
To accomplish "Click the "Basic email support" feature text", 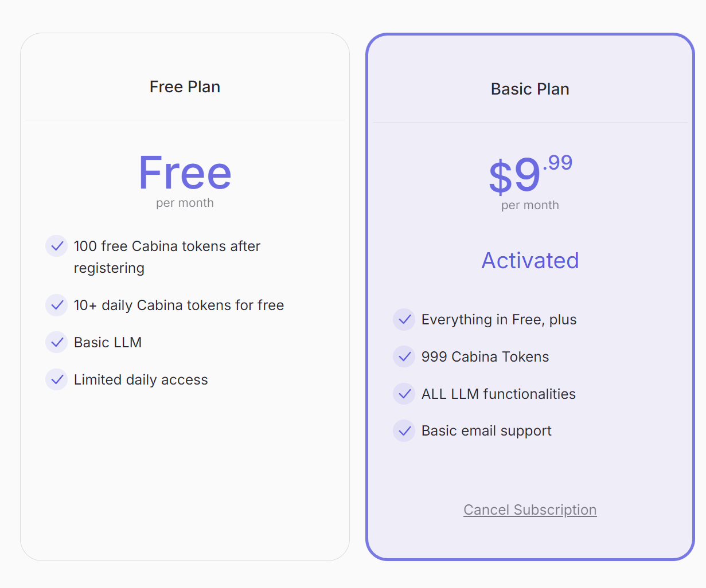I will pos(486,430).
